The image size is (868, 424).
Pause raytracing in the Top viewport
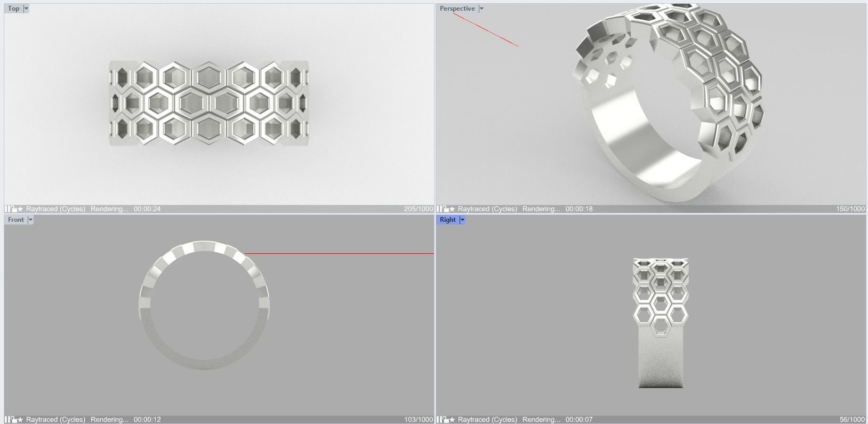tap(7, 209)
